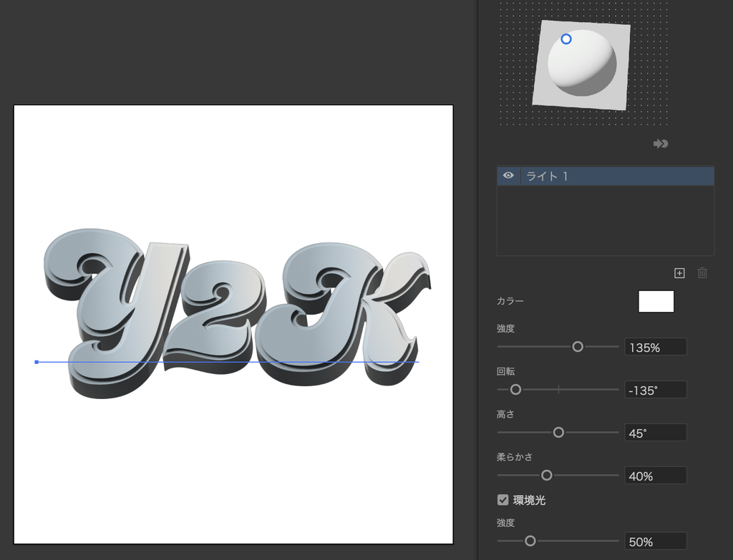The height and width of the screenshot is (560, 733).
Task: Adjust the 高さ height slider handle
Action: pos(558,433)
